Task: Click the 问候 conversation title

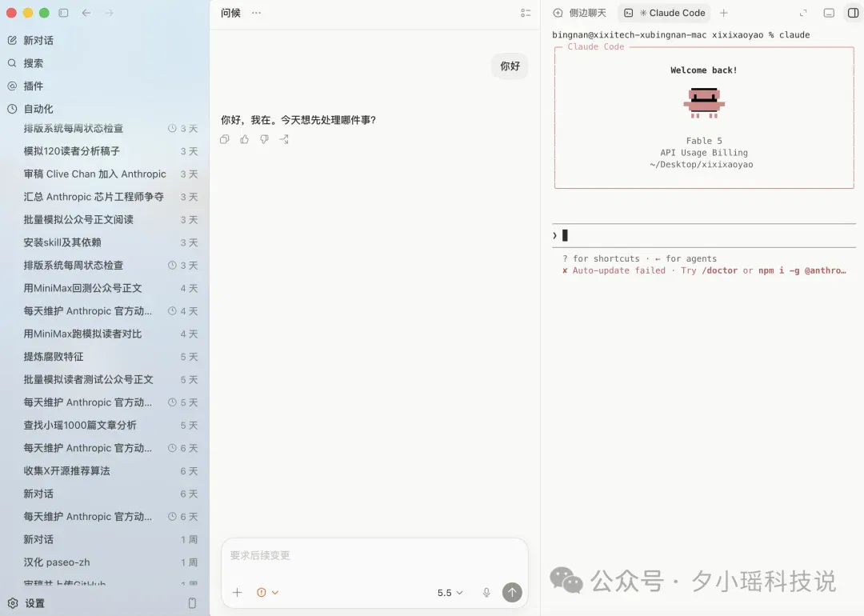Action: pos(230,13)
